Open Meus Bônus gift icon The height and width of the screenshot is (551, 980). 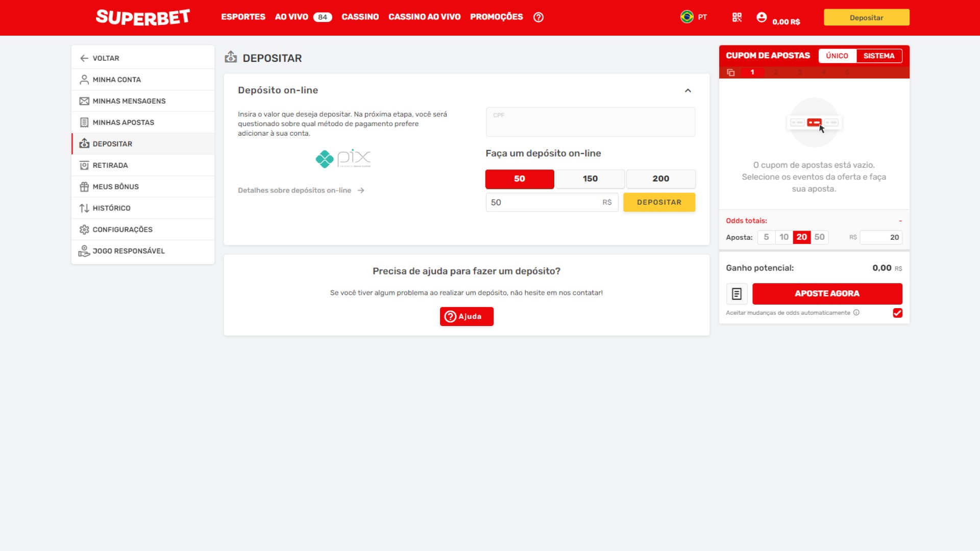tap(84, 186)
